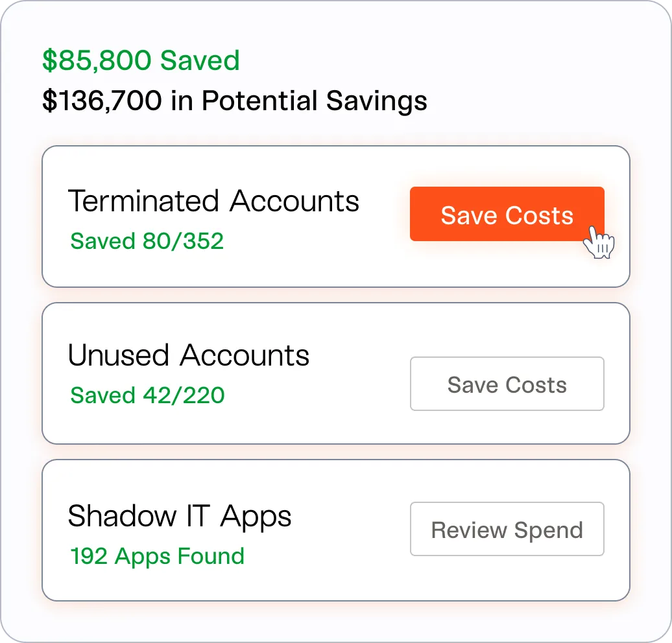Click the green word Saved beside $85,800
Image resolution: width=672 pixels, height=643 pixels.
[200, 60]
